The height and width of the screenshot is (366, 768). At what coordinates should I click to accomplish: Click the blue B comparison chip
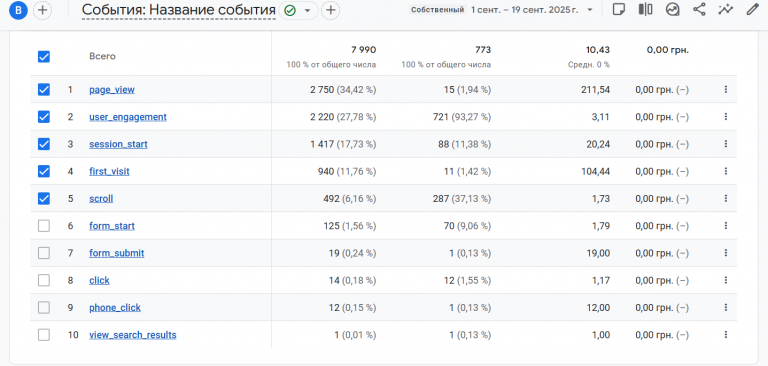18,10
